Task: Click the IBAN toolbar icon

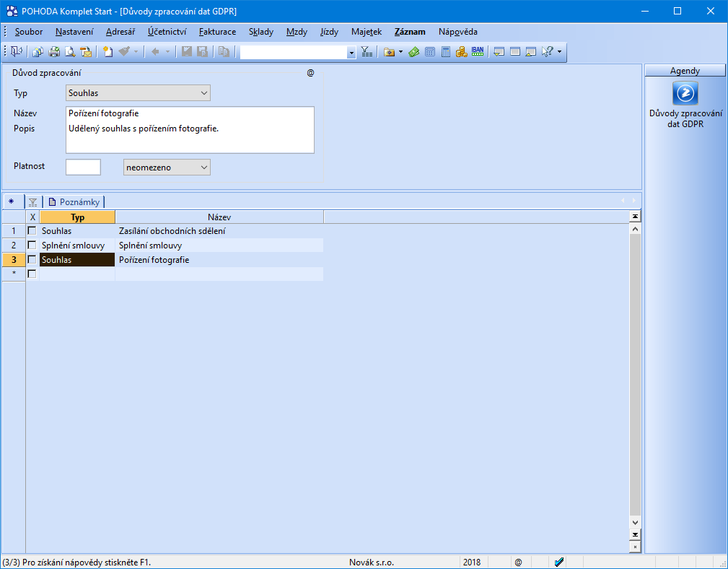Action: pyautogui.click(x=477, y=52)
